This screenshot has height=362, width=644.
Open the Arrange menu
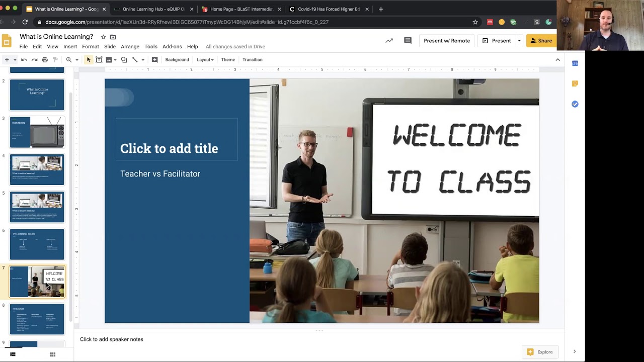130,47
